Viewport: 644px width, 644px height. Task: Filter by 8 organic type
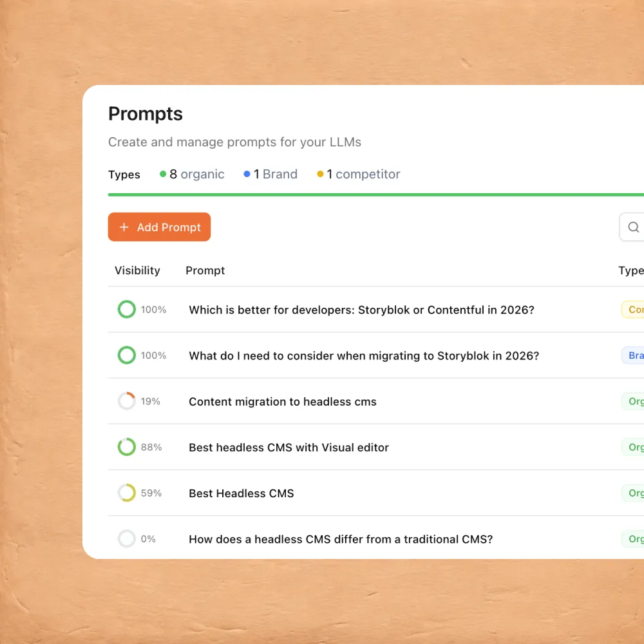(x=192, y=175)
